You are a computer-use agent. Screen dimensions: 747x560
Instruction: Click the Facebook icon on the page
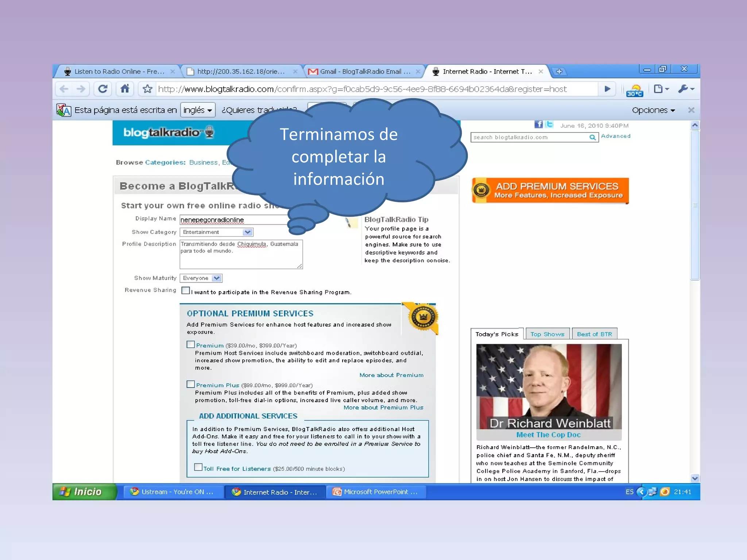point(538,125)
